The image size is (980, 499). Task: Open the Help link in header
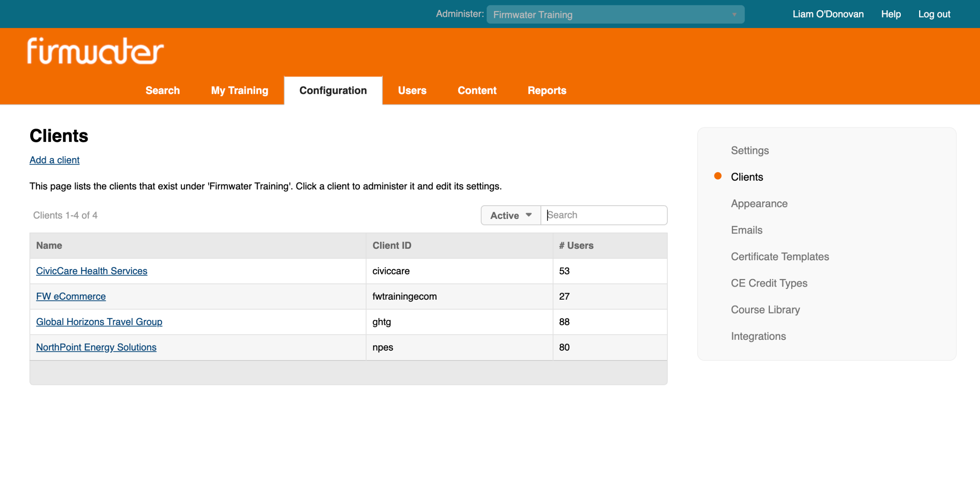[x=890, y=14]
